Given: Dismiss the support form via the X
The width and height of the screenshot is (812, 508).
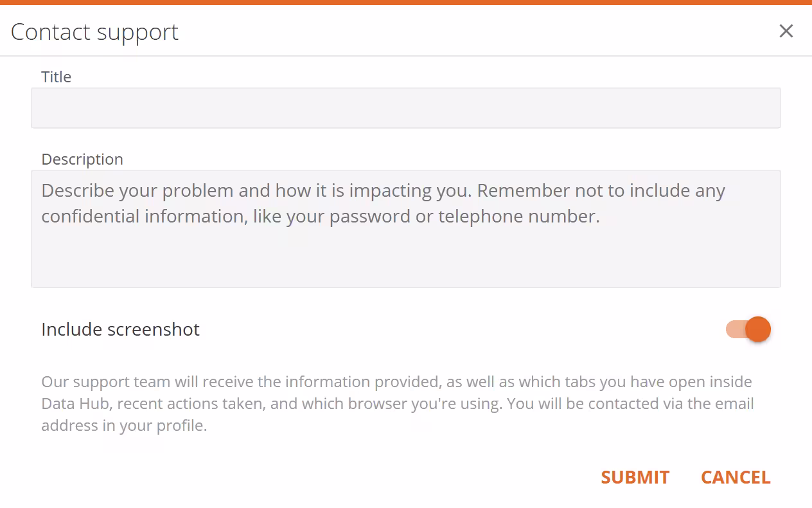Looking at the screenshot, I should click(x=786, y=31).
